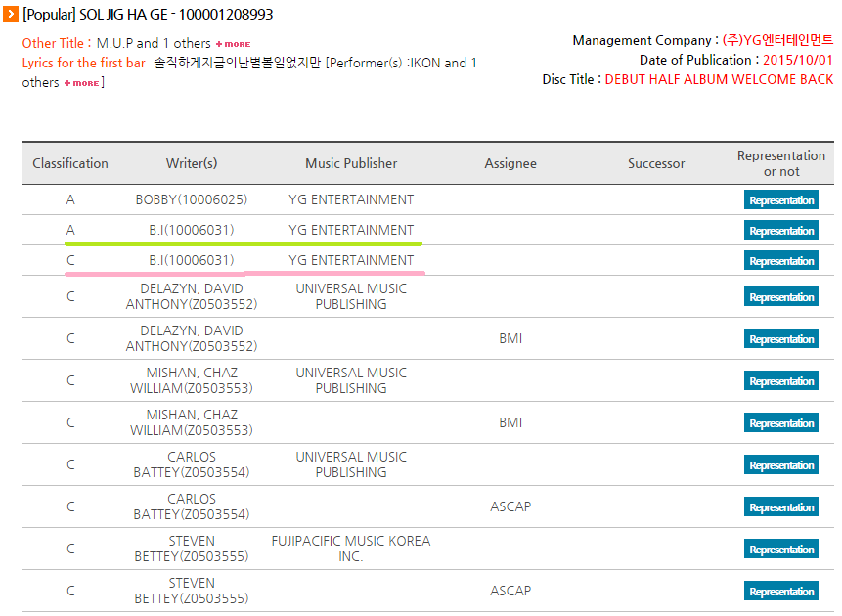Select B.I(10006031) in classification C row

[191, 260]
